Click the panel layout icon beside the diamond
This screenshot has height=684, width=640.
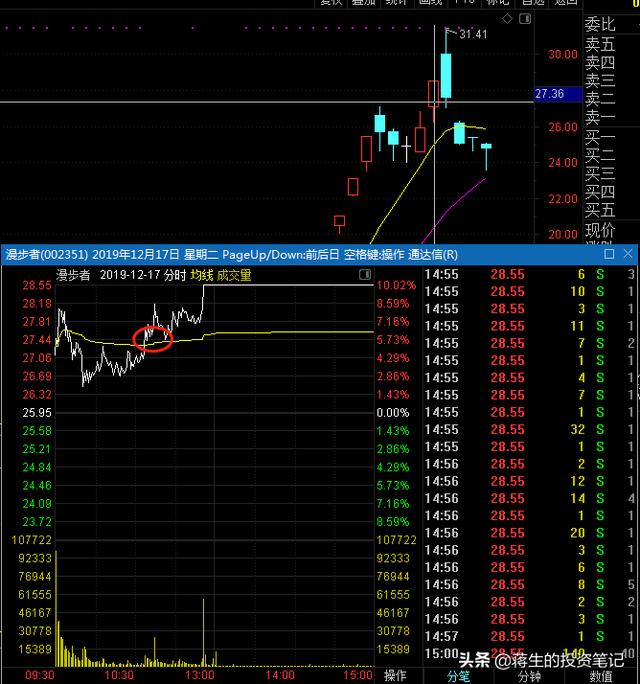pos(526,19)
